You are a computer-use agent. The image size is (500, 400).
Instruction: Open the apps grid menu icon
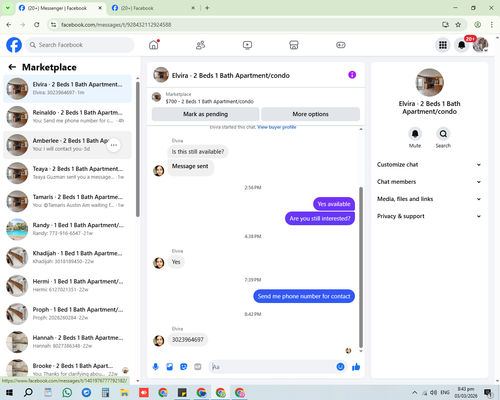click(443, 45)
